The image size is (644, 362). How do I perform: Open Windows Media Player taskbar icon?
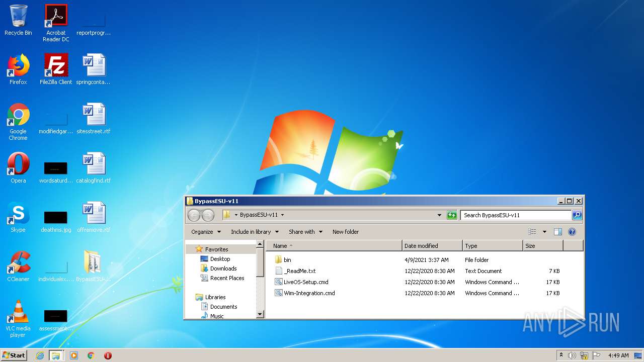(x=74, y=355)
